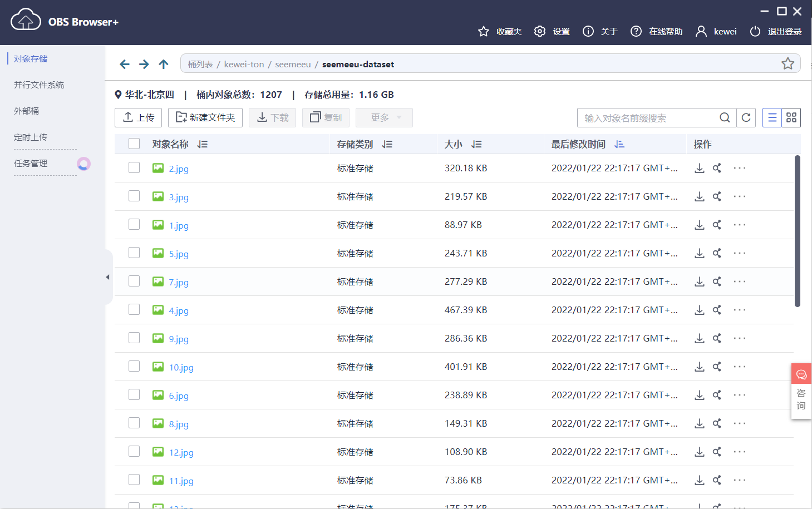Open 对象存储 in the sidebar
Screen dimensions: 812x509
tap(31, 58)
